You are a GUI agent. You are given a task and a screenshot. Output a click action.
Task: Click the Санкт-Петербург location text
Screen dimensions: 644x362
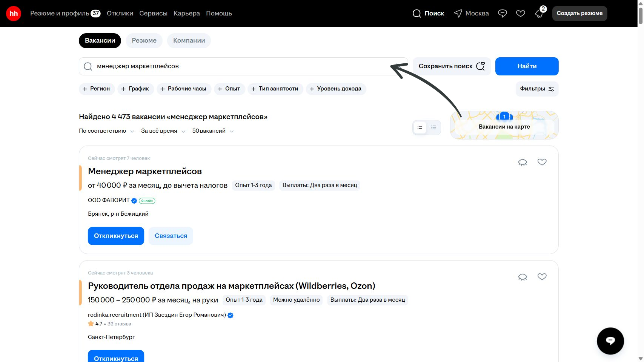111,337
